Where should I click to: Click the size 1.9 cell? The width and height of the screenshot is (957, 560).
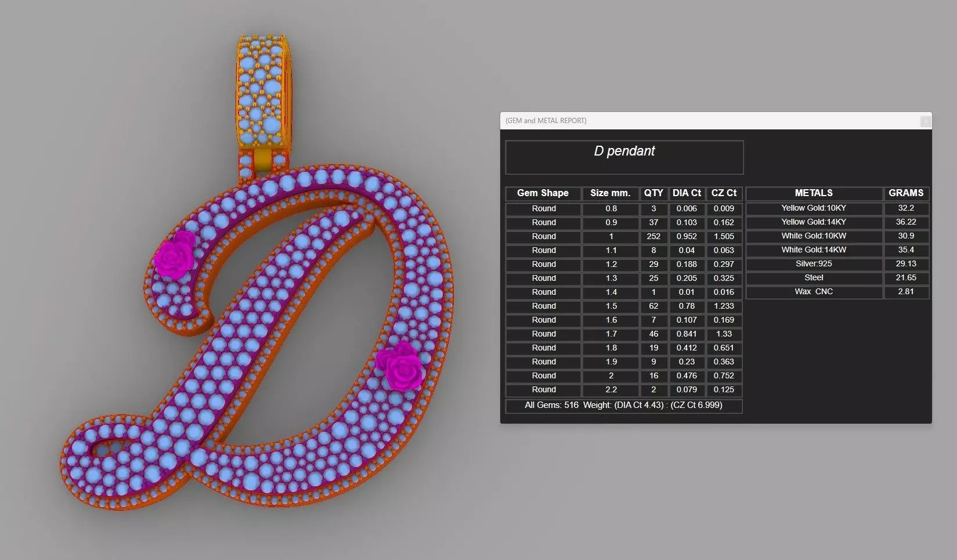611,362
